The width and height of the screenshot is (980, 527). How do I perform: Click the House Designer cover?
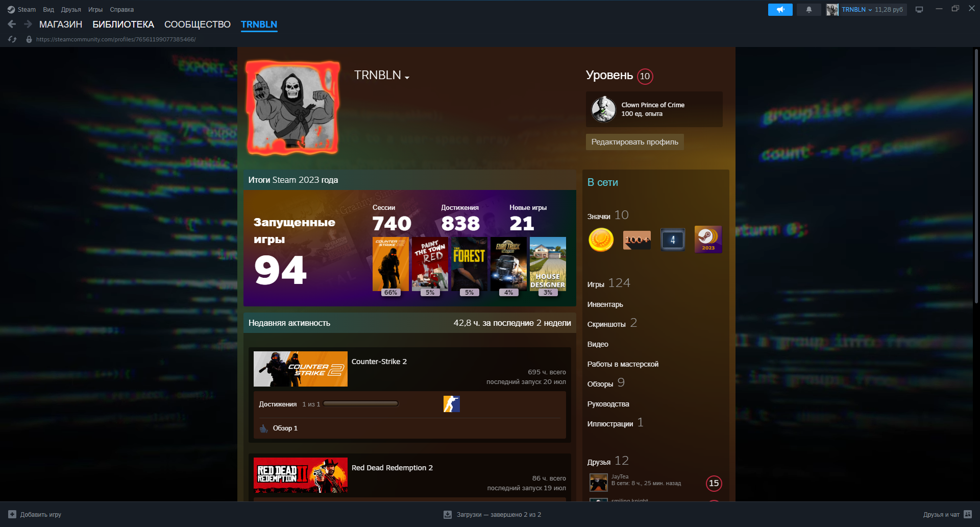click(548, 264)
